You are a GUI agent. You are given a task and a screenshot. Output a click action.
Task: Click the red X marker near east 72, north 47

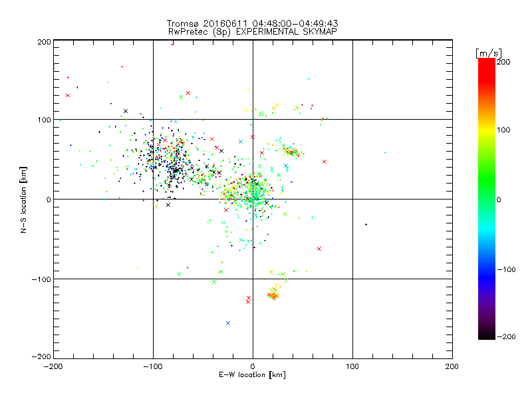(x=325, y=162)
